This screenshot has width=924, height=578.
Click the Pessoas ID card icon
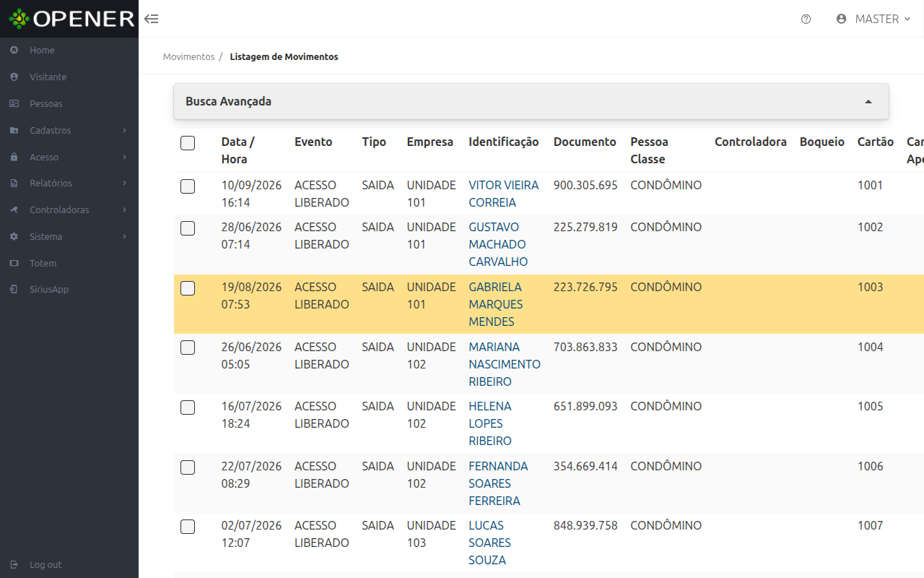pos(14,103)
